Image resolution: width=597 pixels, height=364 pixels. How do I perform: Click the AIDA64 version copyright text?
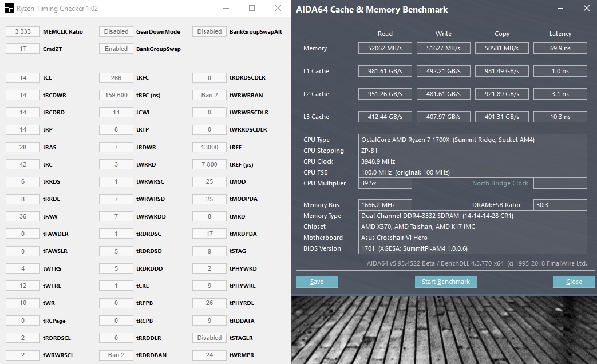tap(477, 263)
